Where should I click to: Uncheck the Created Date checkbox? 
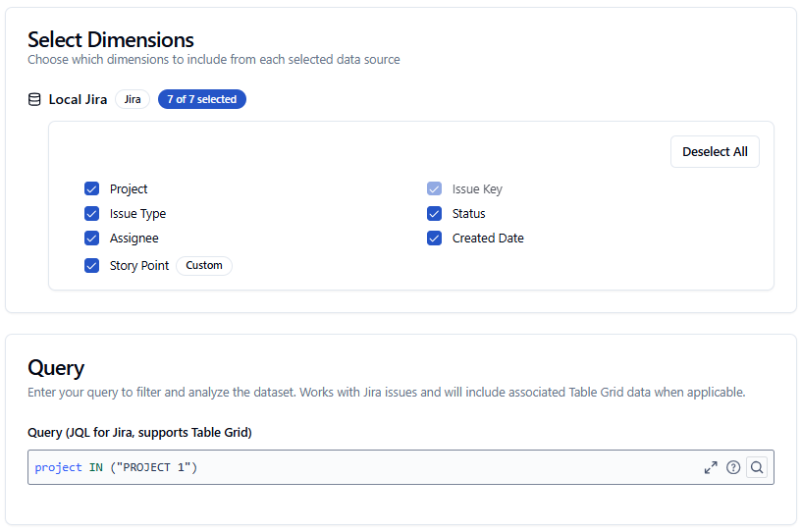click(x=435, y=239)
